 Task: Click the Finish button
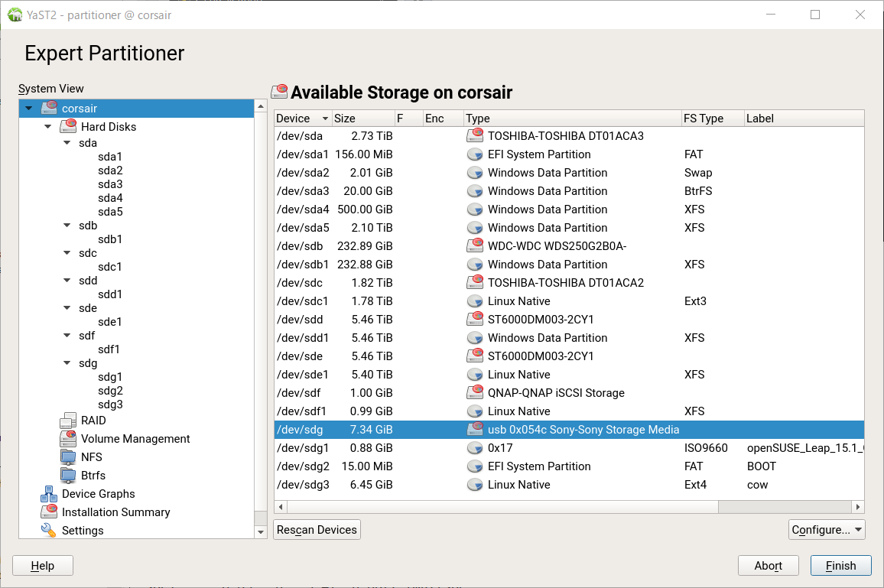840,566
